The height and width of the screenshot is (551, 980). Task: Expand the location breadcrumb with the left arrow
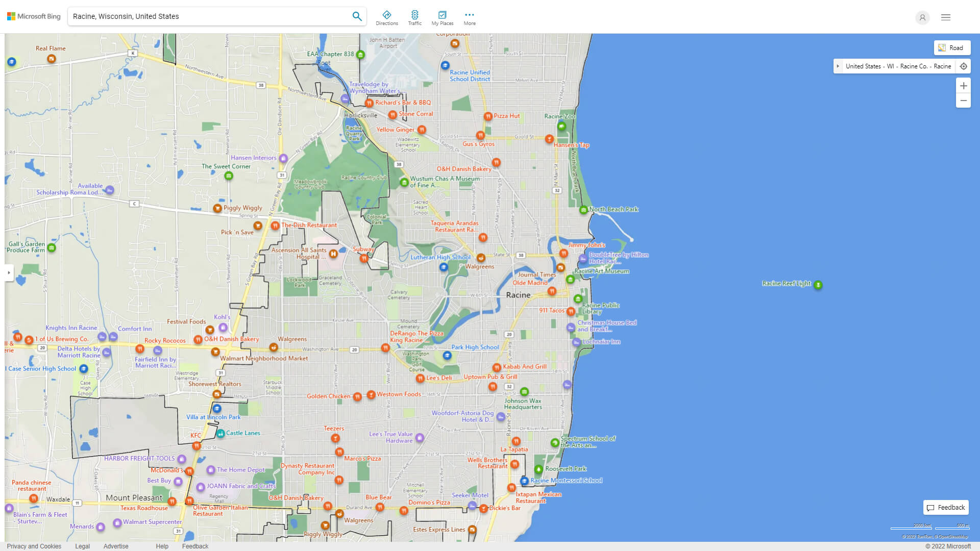coord(838,66)
